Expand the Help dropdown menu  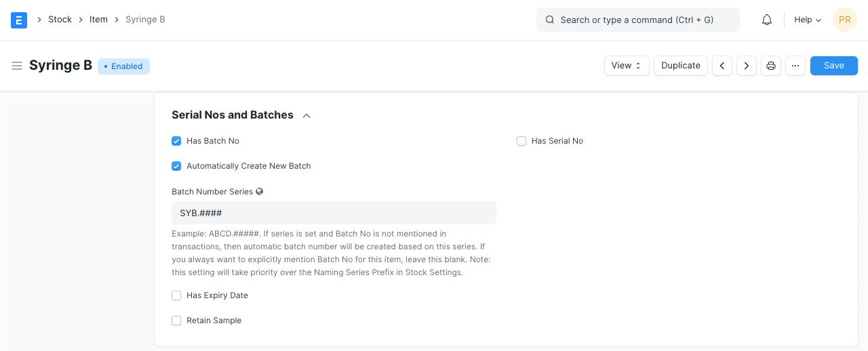(808, 20)
